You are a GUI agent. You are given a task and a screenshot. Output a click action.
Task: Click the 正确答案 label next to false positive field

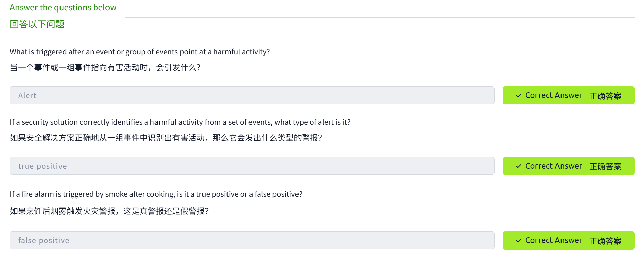(x=605, y=241)
